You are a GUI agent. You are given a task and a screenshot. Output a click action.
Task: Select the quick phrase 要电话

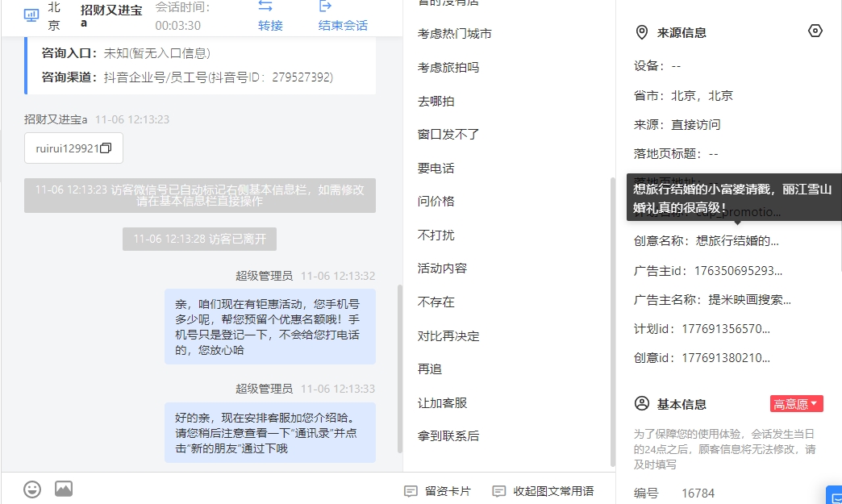click(x=436, y=168)
